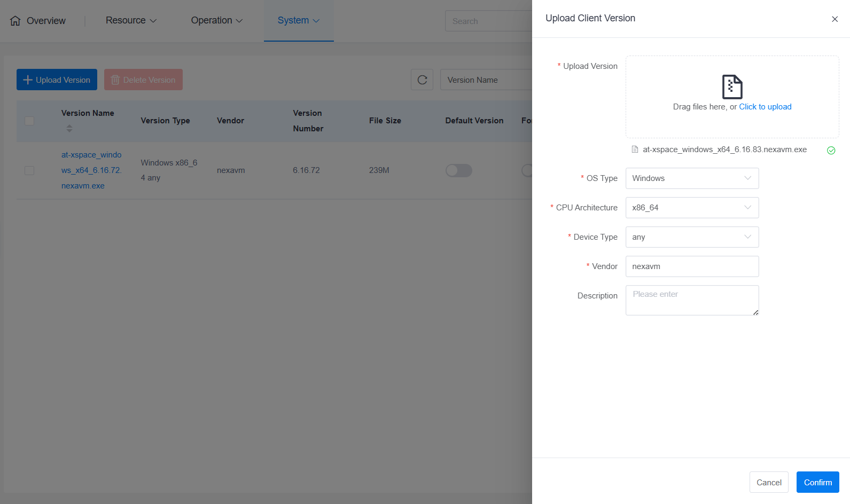Viewport: 850px width, 504px height.
Task: Open the OS Type dropdown
Action: pyautogui.click(x=692, y=178)
